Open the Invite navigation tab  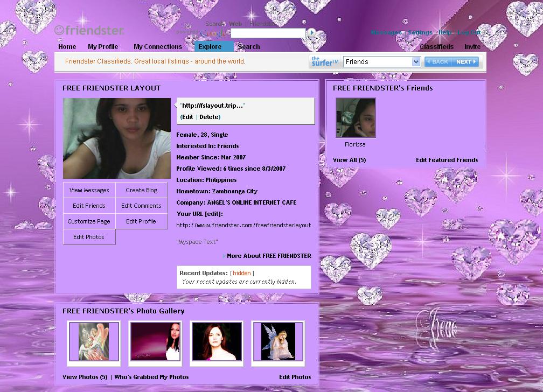(x=472, y=47)
